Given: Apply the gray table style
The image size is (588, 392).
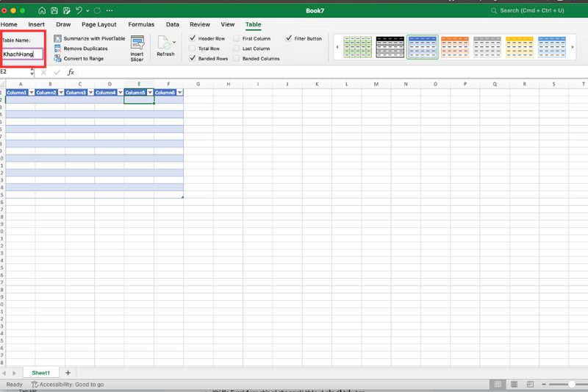Looking at the screenshot, I should coord(487,47).
